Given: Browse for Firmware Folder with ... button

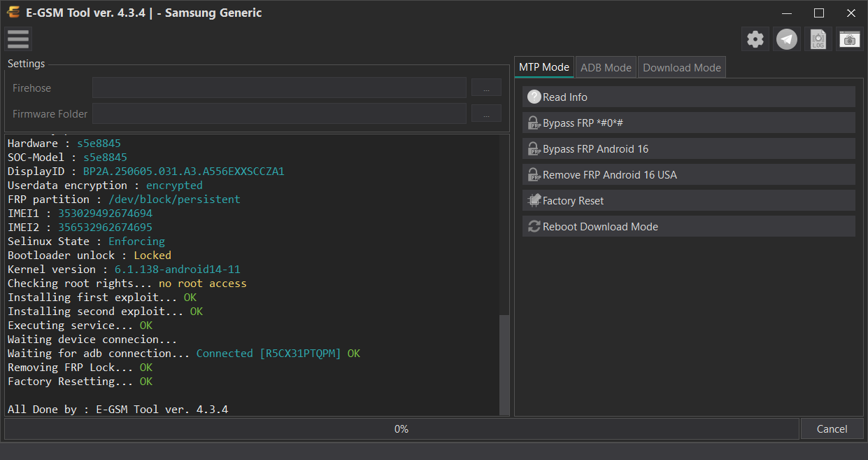Looking at the screenshot, I should coord(486,113).
